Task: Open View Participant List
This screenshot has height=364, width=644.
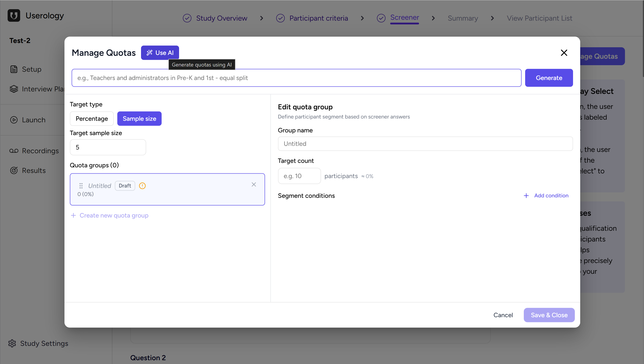Action: coord(539,18)
